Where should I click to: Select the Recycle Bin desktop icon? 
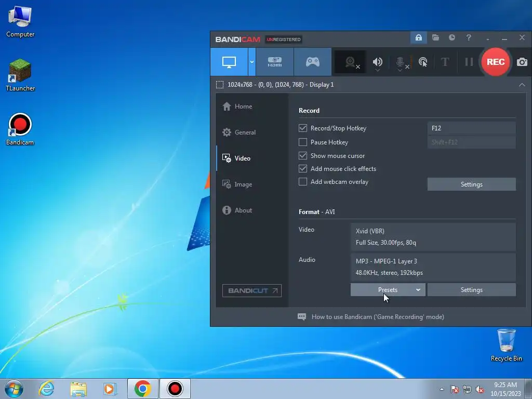tap(506, 345)
